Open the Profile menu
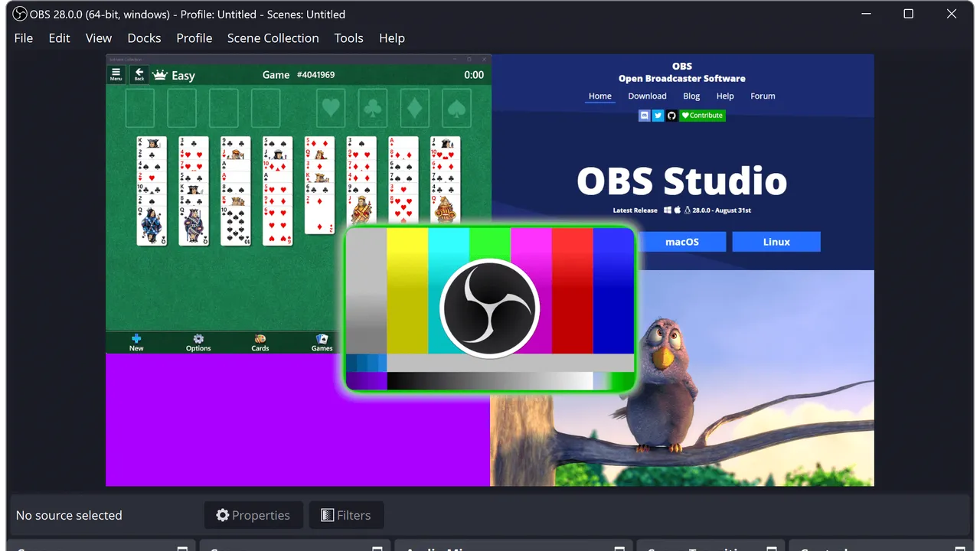The width and height of the screenshot is (980, 551). pyautogui.click(x=194, y=38)
